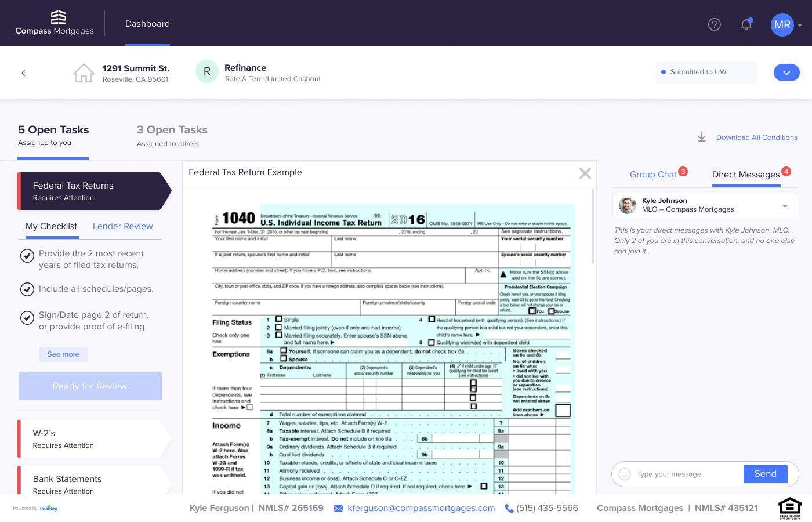Open the help question mark icon
The image size is (812, 522).
(x=715, y=24)
